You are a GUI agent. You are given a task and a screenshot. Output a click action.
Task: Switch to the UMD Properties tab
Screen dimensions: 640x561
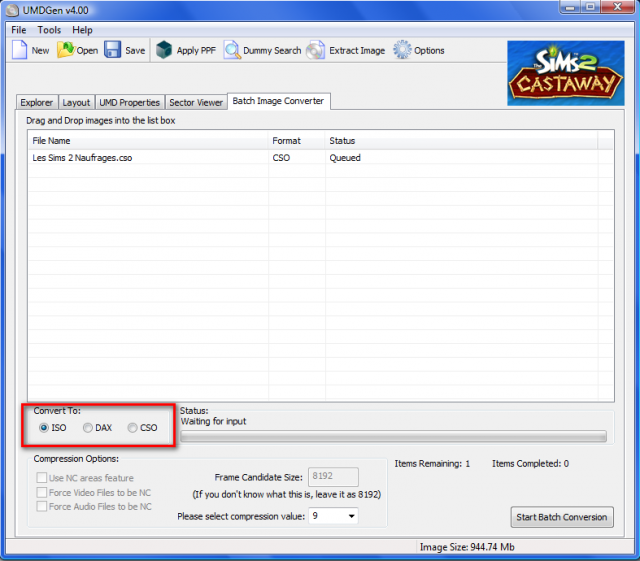pos(130,102)
